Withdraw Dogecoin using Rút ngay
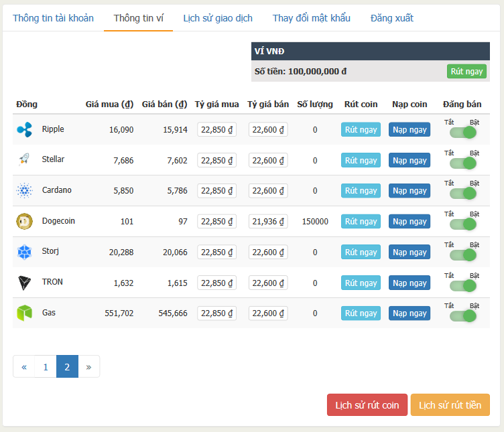The height and width of the screenshot is (432, 504). [x=361, y=221]
